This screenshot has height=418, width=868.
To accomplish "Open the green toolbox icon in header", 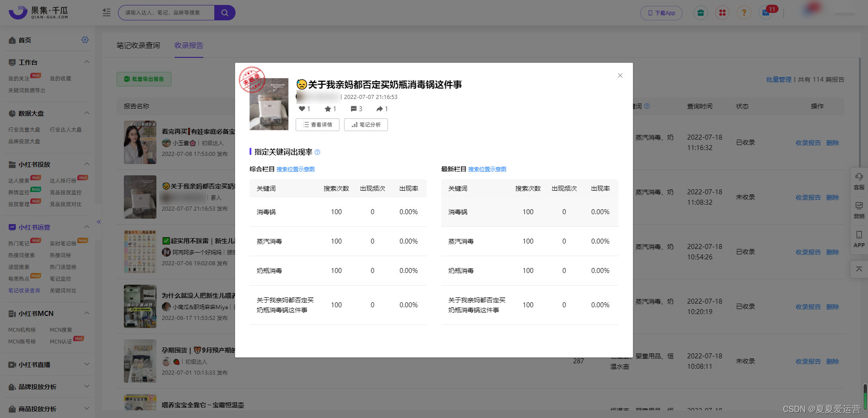I will (700, 13).
